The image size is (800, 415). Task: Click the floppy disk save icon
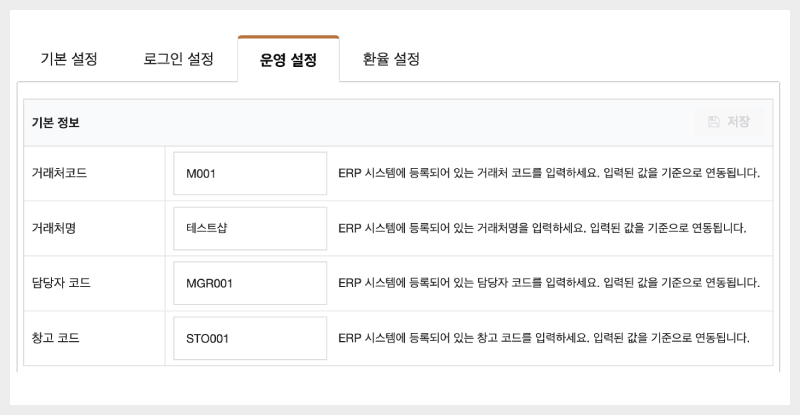coord(714,122)
